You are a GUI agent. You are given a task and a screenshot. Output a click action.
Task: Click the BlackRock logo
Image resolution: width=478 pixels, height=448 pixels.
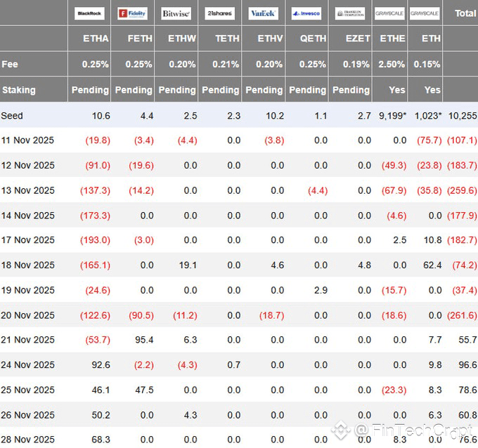(89, 13)
